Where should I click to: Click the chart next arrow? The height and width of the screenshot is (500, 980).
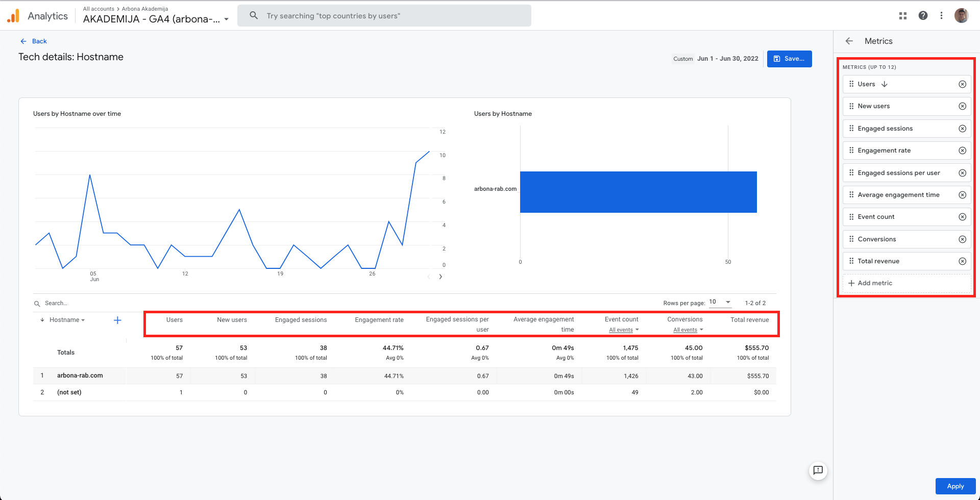point(440,277)
